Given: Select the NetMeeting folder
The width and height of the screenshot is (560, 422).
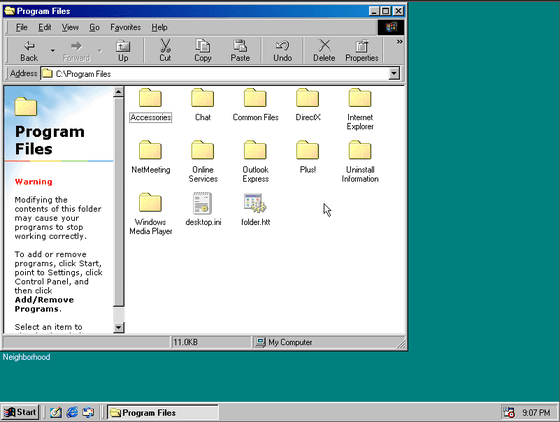Looking at the screenshot, I should point(150,157).
